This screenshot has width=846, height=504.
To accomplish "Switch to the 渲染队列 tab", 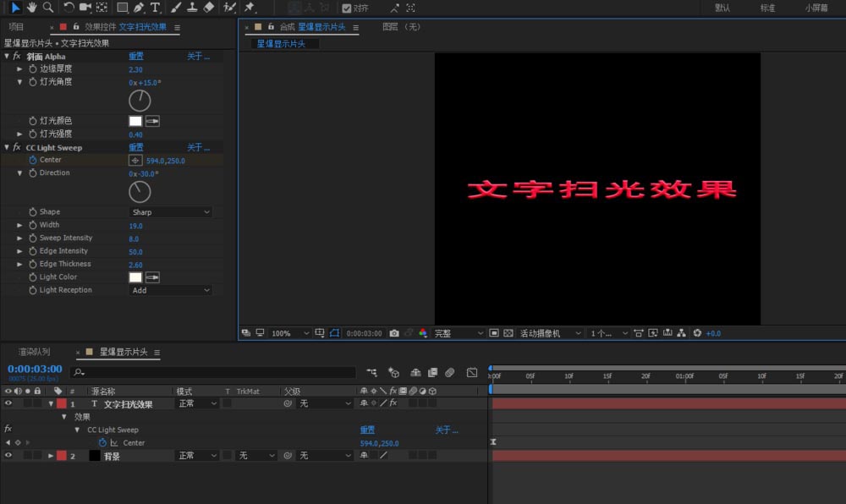I will point(35,352).
